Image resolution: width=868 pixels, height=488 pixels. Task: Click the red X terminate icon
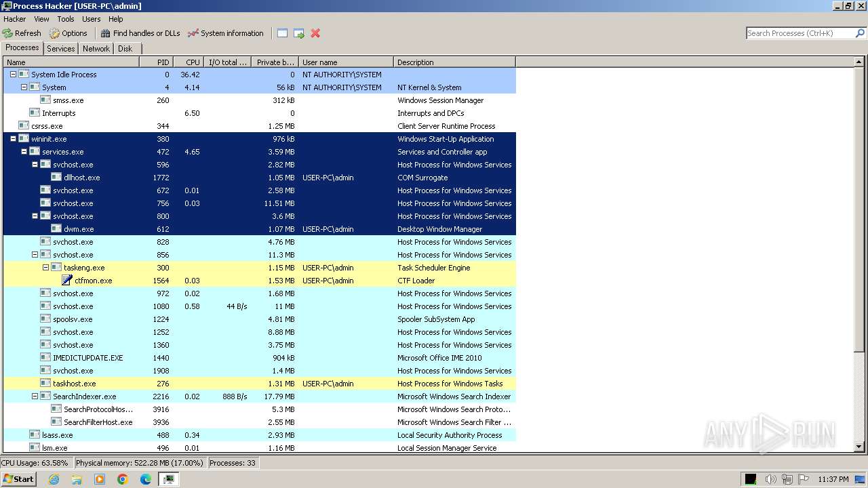tap(315, 33)
